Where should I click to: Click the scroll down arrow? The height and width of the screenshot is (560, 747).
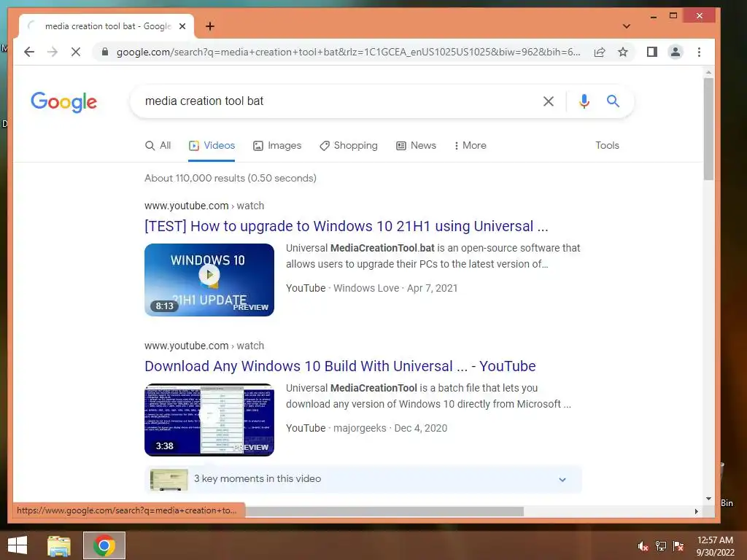(708, 499)
